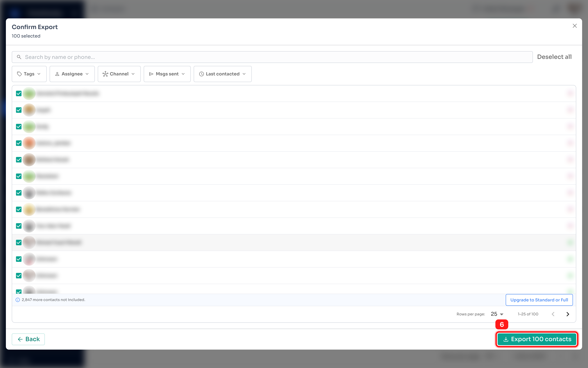Toggle the ninth contact row's checkbox
The image size is (588, 368).
tap(19, 226)
